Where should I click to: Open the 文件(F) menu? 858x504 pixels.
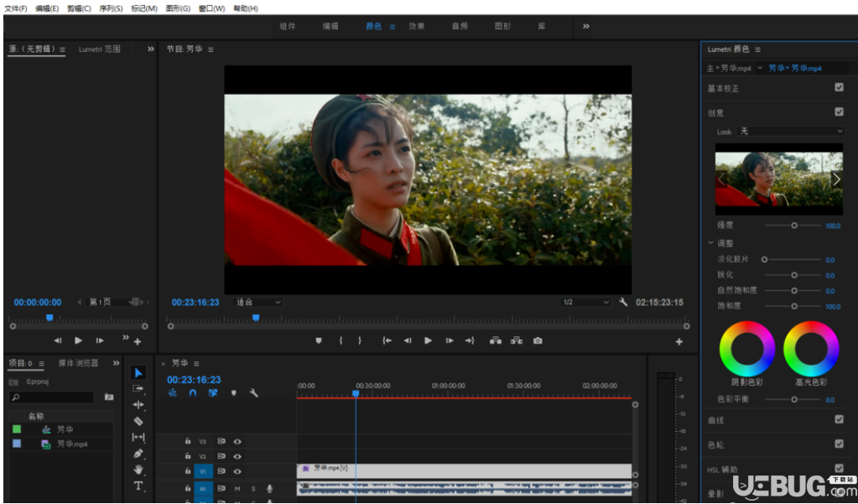[15, 8]
